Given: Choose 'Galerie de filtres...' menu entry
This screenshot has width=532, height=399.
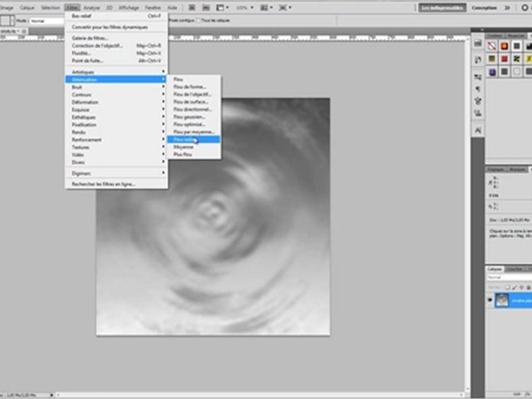Looking at the screenshot, I should click(x=116, y=38).
